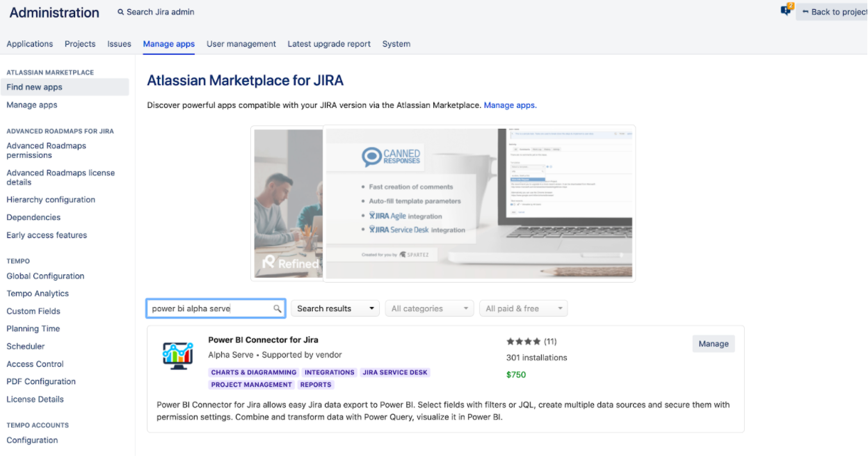Open Hierarchy configuration
Screen dimensions: 868x458
(x=51, y=200)
